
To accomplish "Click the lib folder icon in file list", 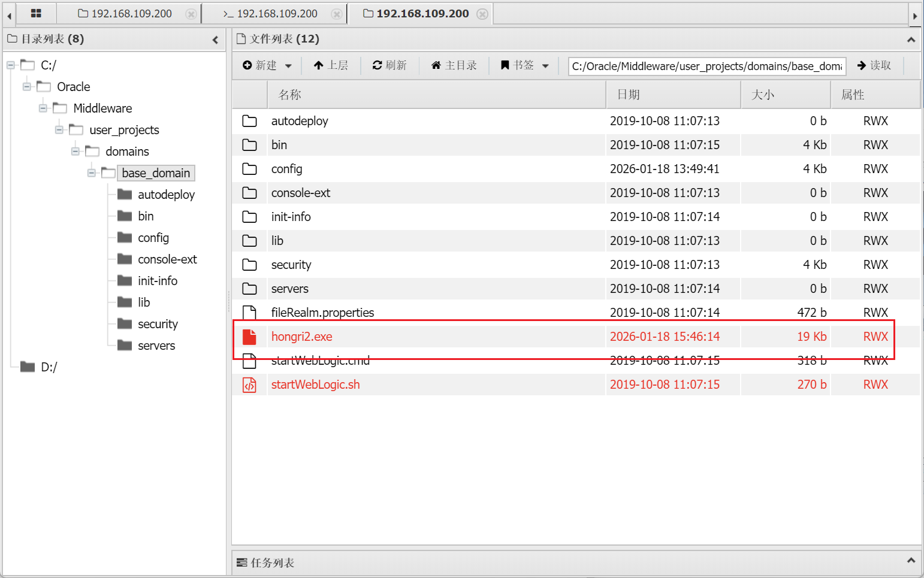I will pos(249,241).
